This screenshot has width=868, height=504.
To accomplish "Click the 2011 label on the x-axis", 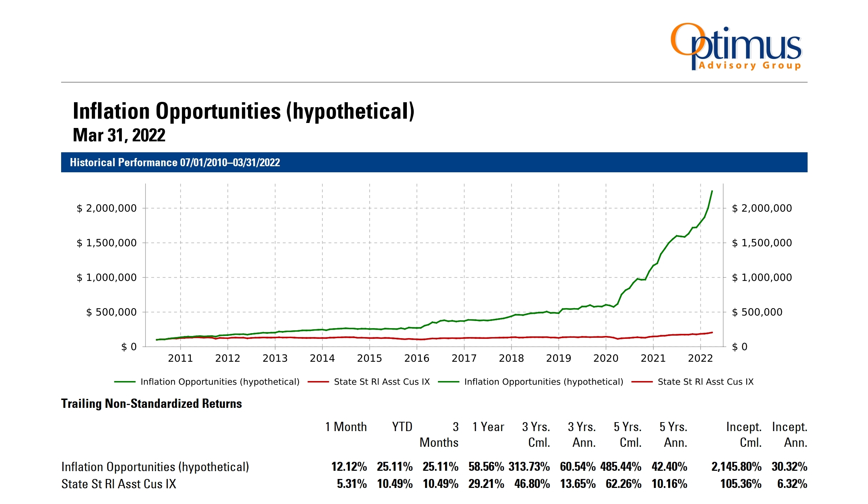I will [x=180, y=358].
